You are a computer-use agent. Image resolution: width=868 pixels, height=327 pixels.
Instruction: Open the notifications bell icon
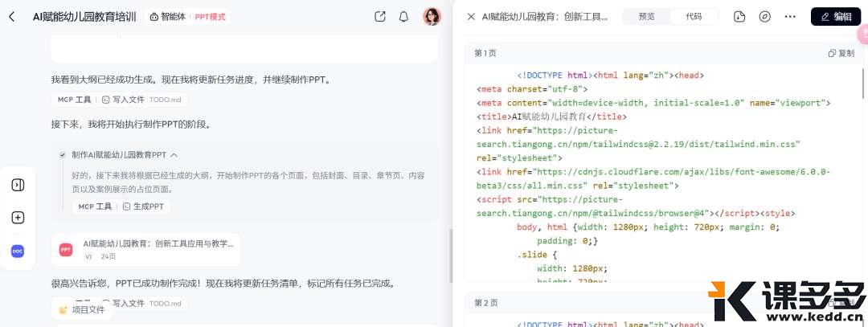403,17
